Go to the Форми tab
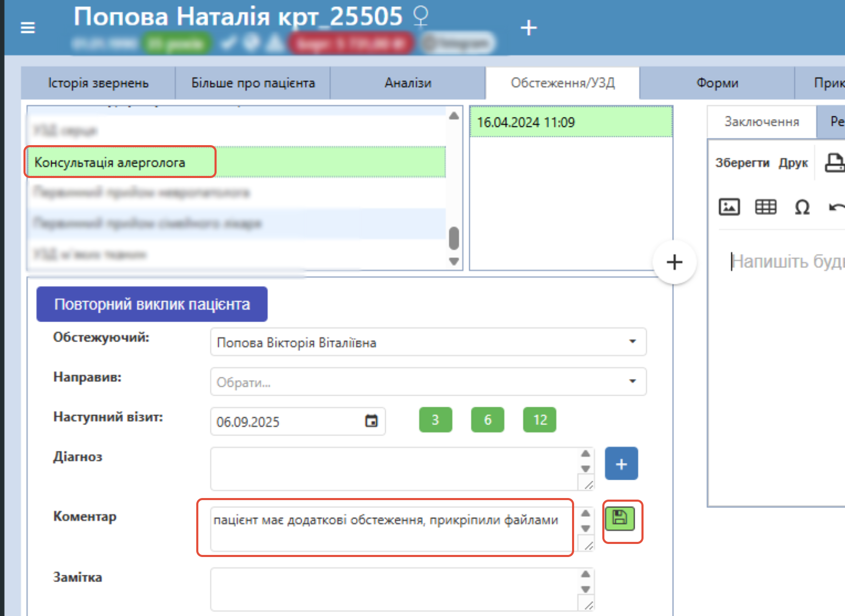The height and width of the screenshot is (616, 845). pos(717,83)
